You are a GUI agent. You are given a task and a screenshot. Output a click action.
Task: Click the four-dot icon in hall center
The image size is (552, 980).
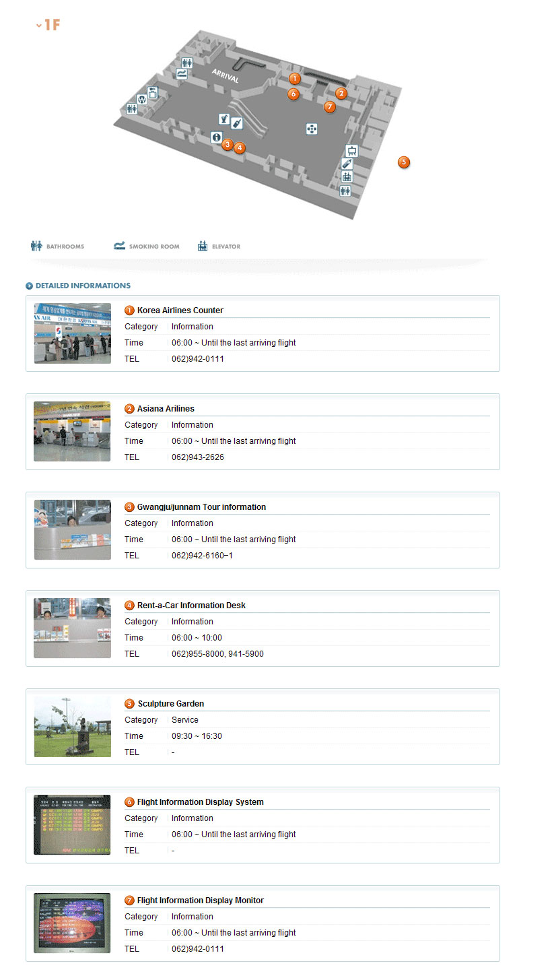click(x=312, y=129)
